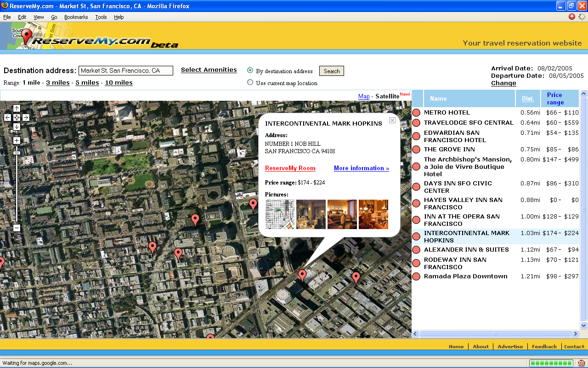Click the red marker icon beside THE GROVE INN

(x=416, y=149)
